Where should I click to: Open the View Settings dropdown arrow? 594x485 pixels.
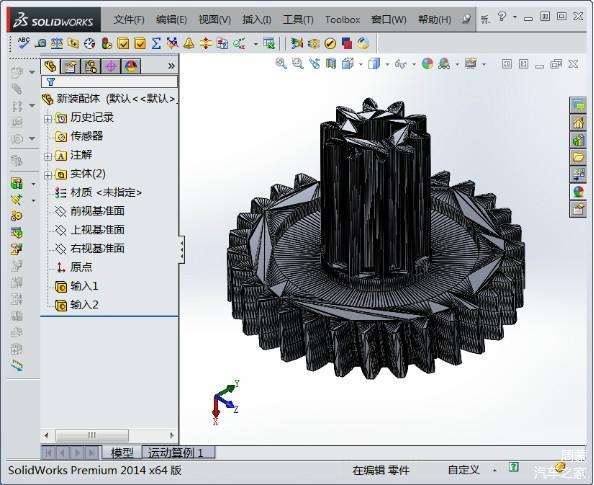484,64
